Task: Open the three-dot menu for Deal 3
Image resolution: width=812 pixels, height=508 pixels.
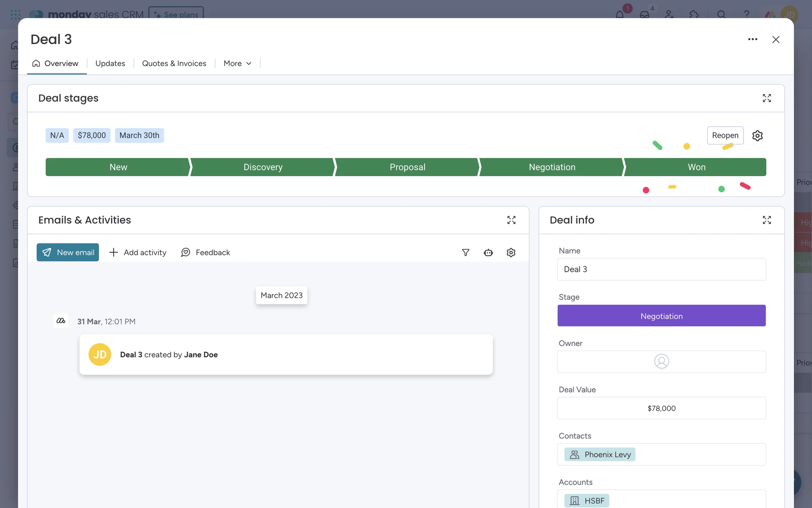Action: [x=752, y=39]
